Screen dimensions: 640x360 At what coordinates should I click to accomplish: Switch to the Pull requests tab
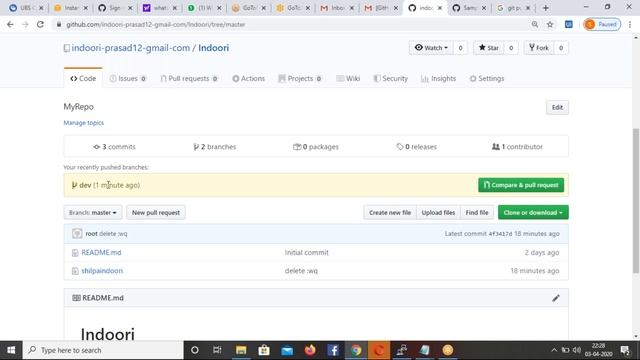189,78
